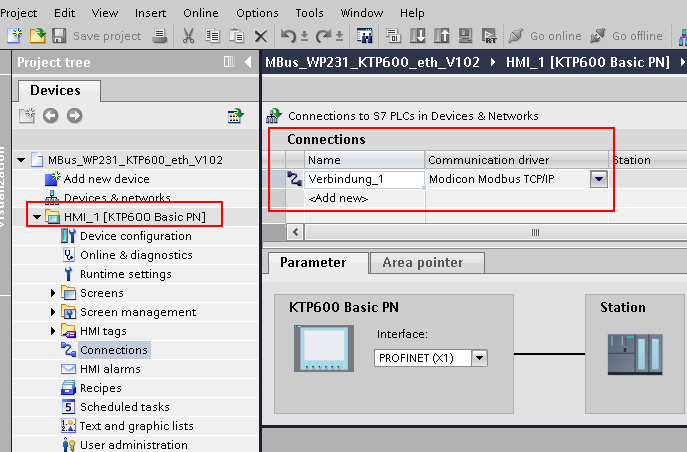The image size is (687, 452).
Task: Collapse the HMI_1 [KTP600 Basic PN] node
Action: click(x=37, y=217)
